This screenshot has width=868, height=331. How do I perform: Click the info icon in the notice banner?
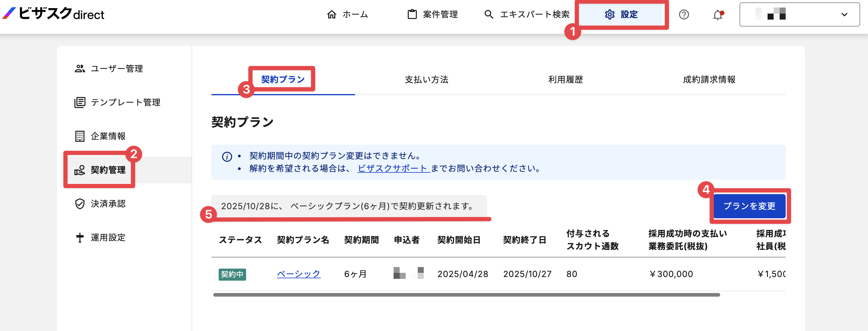pyautogui.click(x=227, y=156)
